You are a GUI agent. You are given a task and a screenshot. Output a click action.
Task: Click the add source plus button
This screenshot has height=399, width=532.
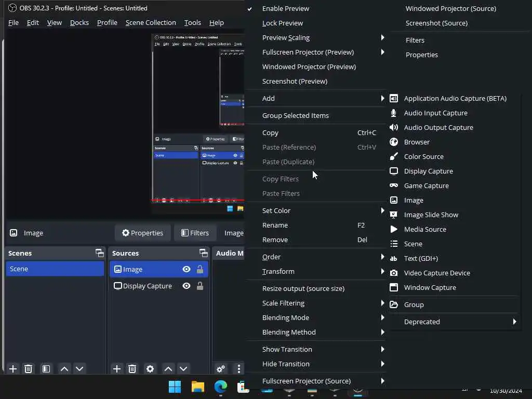(x=117, y=369)
